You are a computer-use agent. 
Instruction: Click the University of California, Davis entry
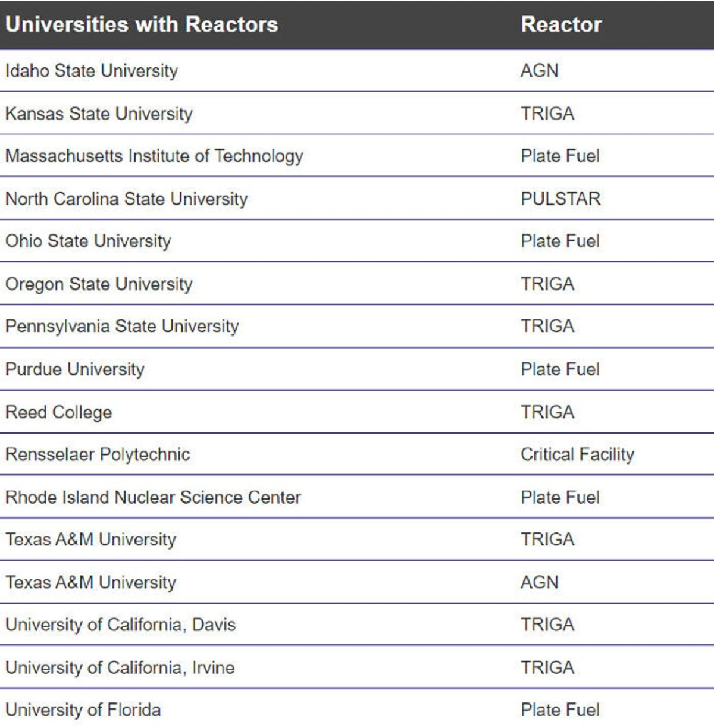[120, 625]
